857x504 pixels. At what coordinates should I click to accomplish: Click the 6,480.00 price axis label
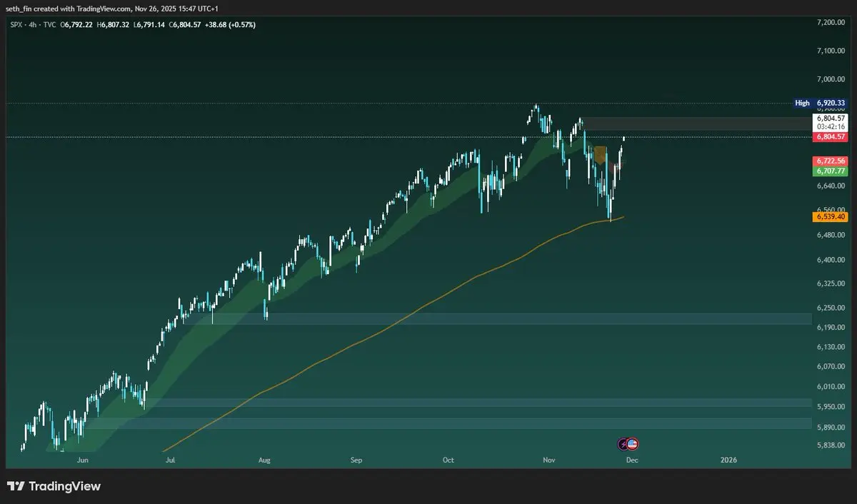click(x=831, y=235)
